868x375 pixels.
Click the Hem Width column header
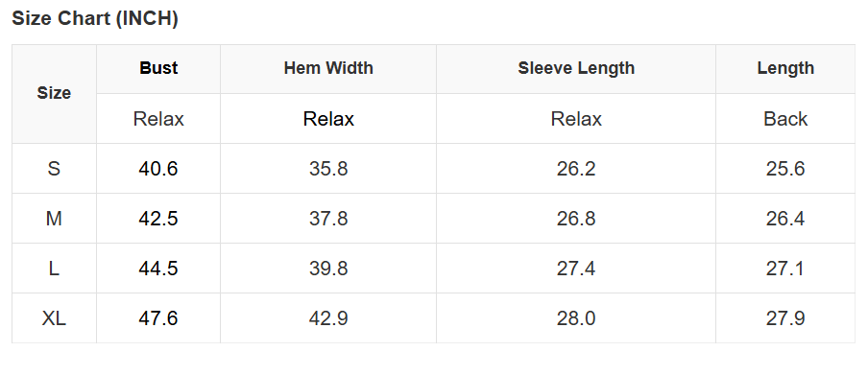328,69
